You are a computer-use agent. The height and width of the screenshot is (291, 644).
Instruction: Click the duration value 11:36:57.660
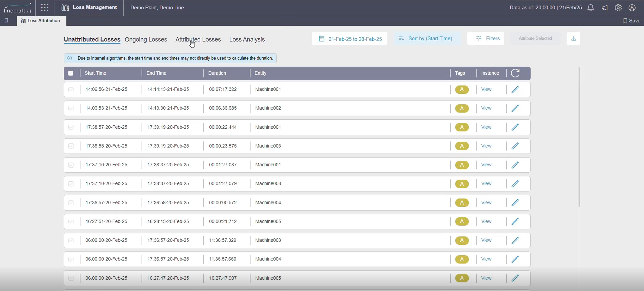(223, 259)
